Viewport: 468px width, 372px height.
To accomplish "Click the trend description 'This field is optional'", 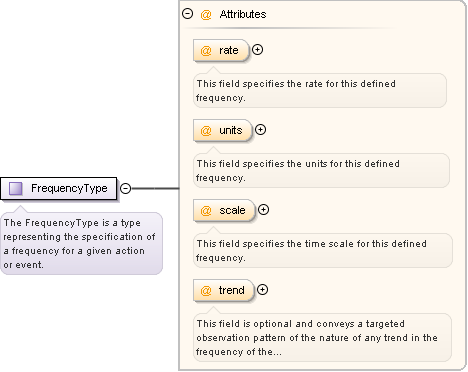I will tap(244, 324).
